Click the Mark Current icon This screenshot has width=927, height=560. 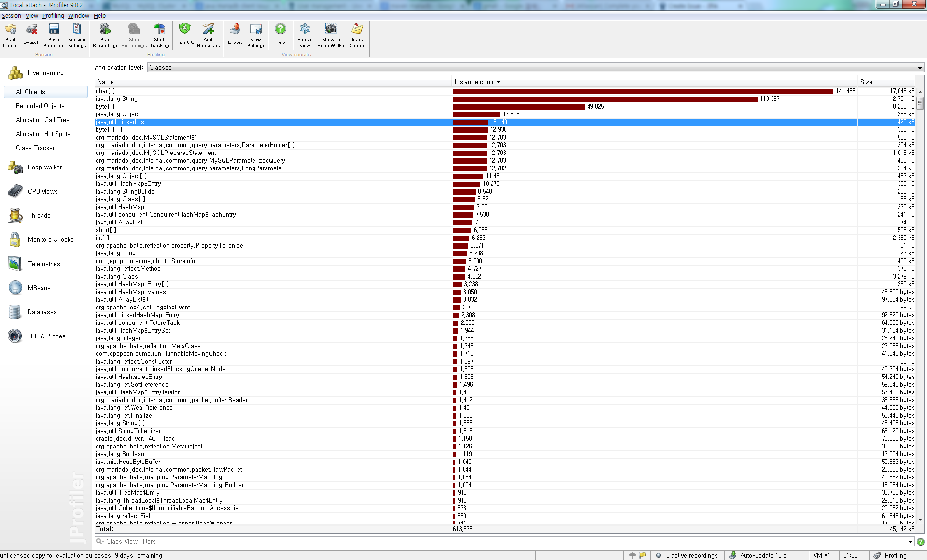pyautogui.click(x=357, y=29)
